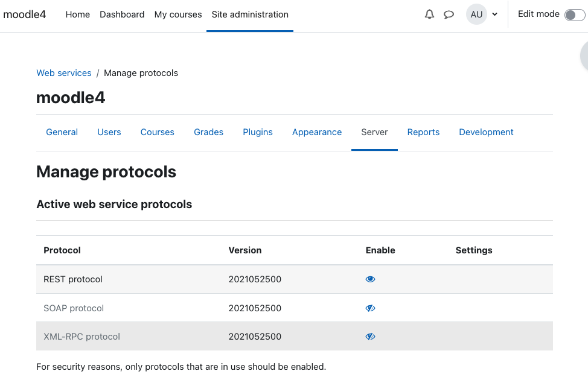Screen dimensions: 588x374
Task: Enable SOAP protocol via crossed eye icon
Action: click(x=370, y=308)
